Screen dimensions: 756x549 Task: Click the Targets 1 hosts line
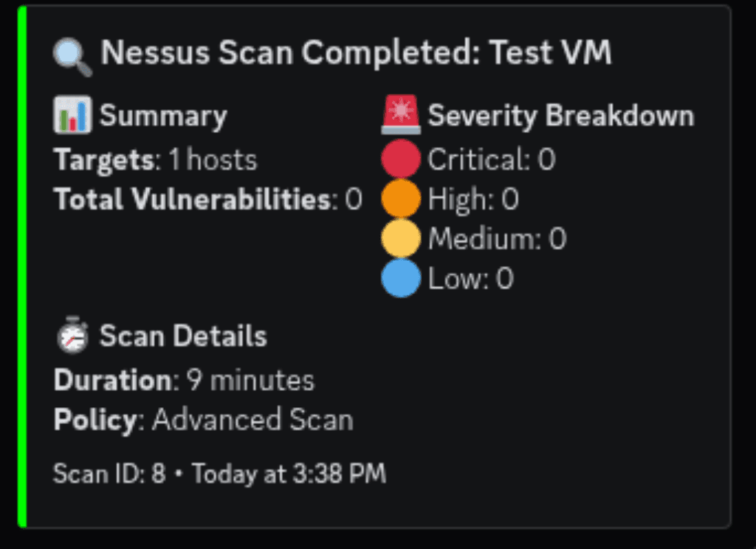point(155,160)
